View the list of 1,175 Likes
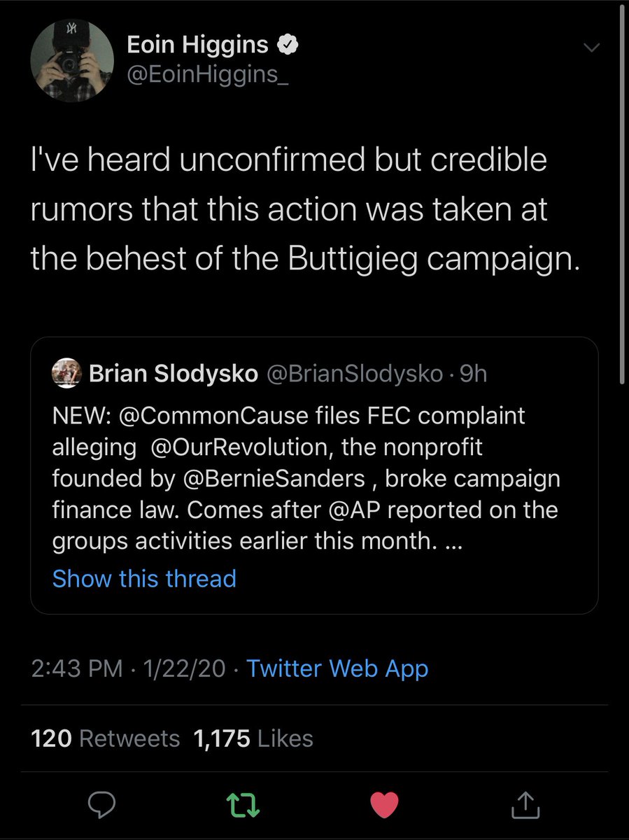Image resolution: width=629 pixels, height=840 pixels. coord(253,738)
